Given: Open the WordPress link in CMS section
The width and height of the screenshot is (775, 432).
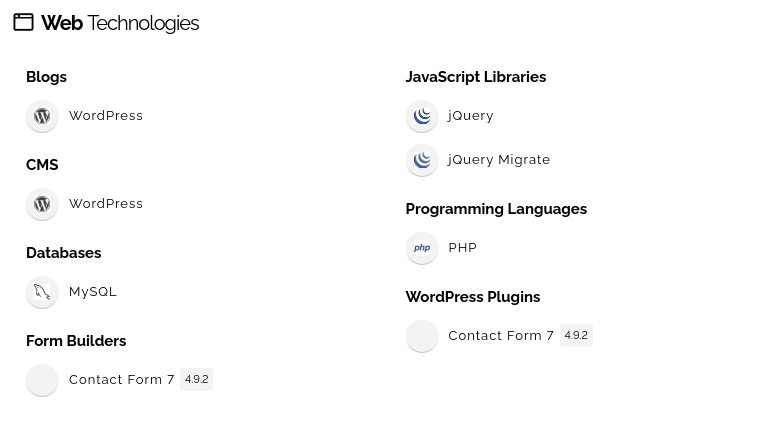Looking at the screenshot, I should coord(106,204).
